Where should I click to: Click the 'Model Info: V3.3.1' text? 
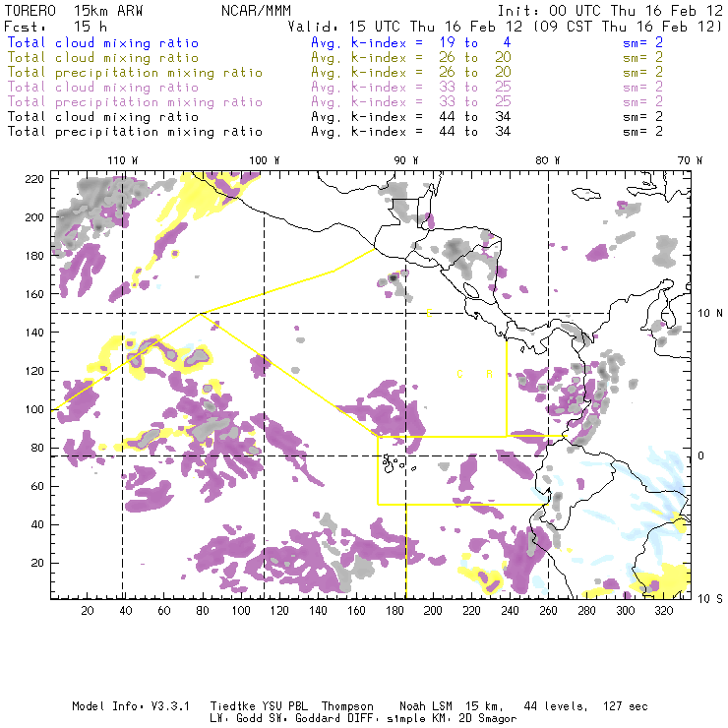click(131, 706)
